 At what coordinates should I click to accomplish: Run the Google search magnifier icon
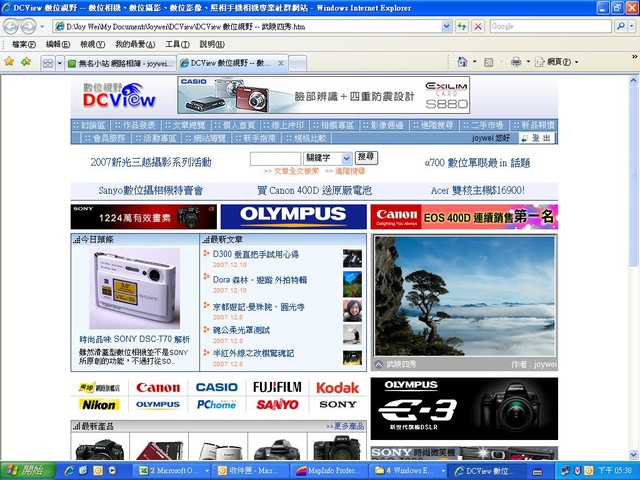(620, 27)
